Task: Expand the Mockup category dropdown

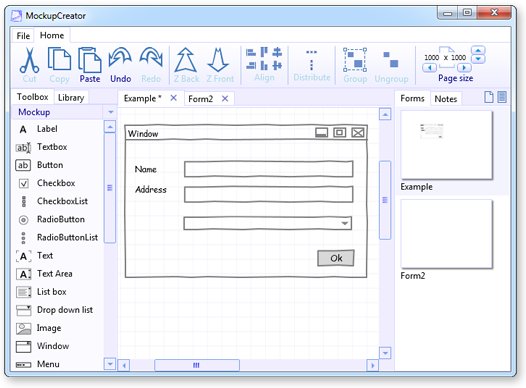Action: (111, 112)
